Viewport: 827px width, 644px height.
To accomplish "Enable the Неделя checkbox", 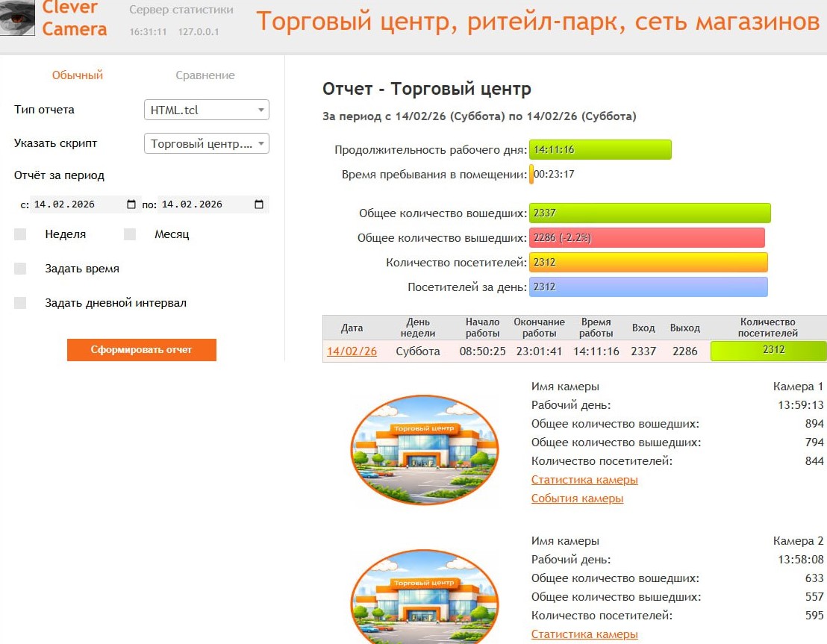I will pyautogui.click(x=21, y=234).
